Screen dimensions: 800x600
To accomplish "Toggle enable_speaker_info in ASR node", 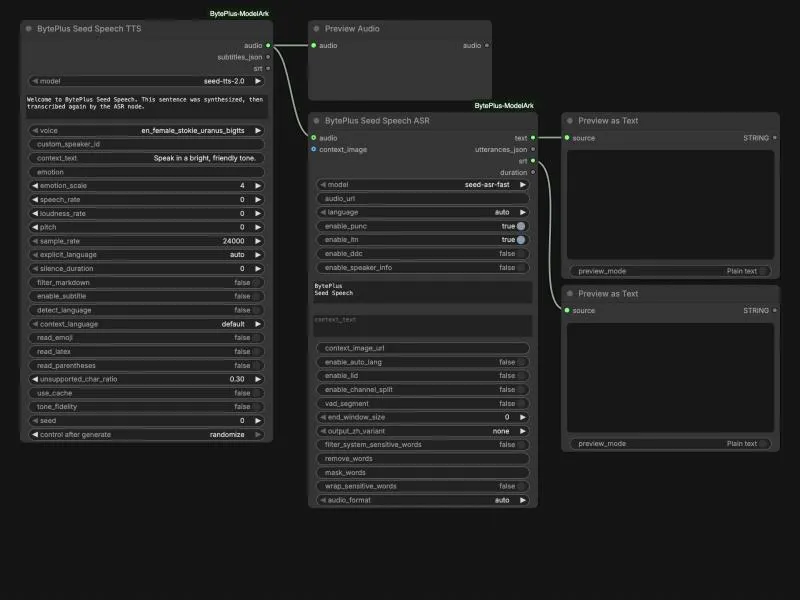I will click(521, 267).
